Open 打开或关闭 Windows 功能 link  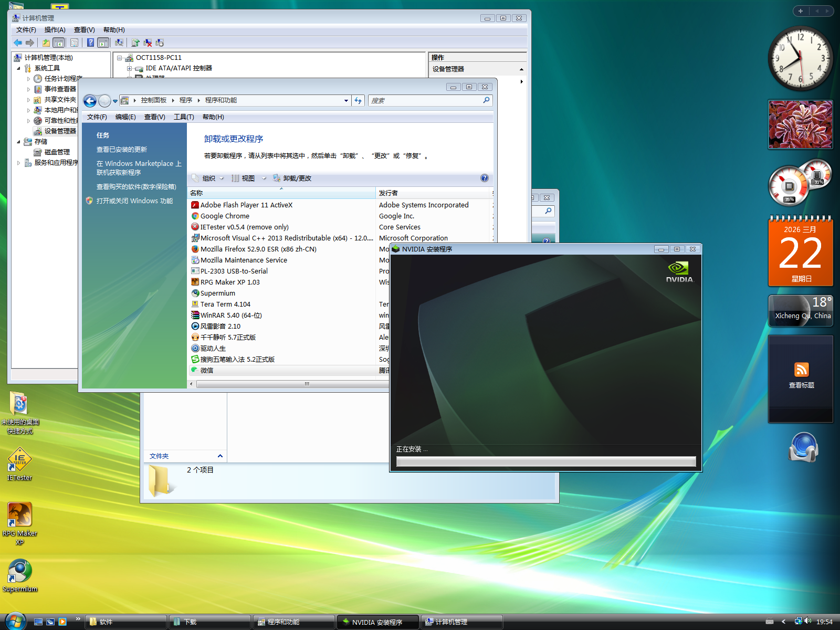134,201
